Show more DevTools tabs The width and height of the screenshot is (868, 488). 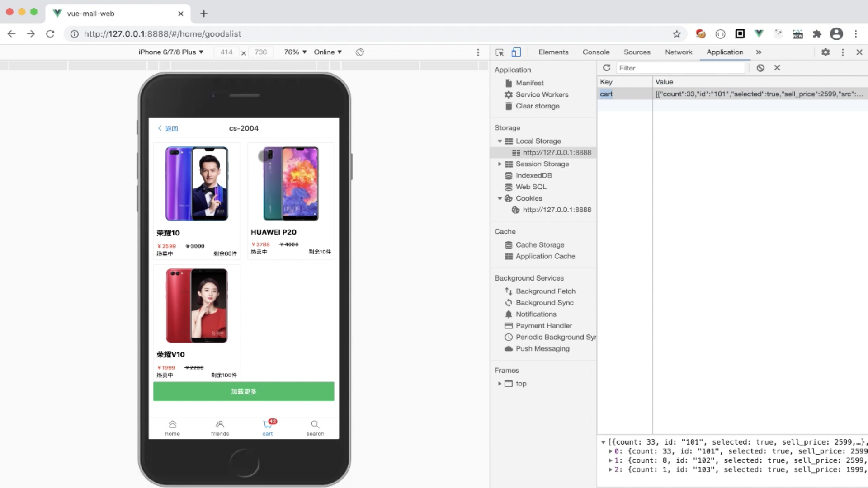759,52
